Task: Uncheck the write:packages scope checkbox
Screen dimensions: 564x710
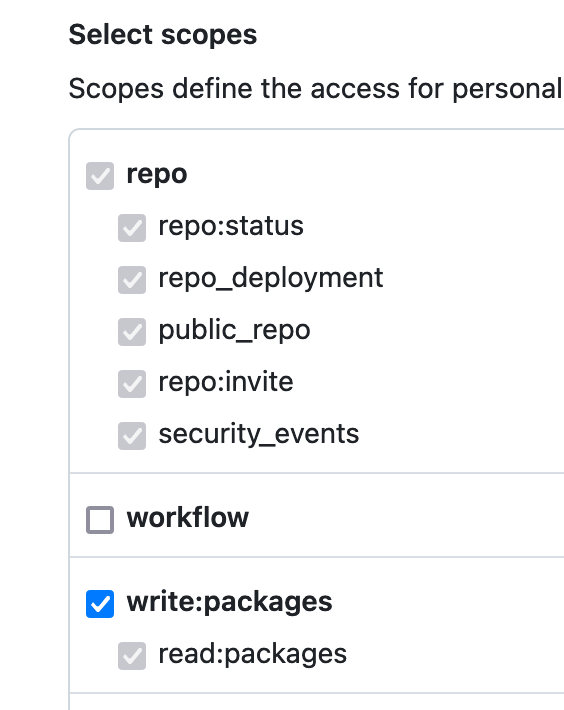Action: click(100, 604)
